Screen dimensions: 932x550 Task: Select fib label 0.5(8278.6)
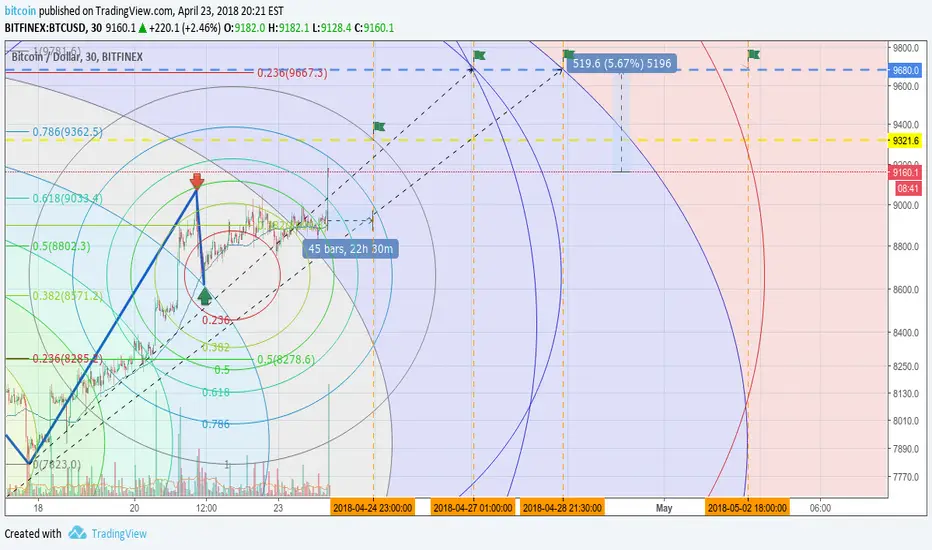pyautogui.click(x=286, y=360)
